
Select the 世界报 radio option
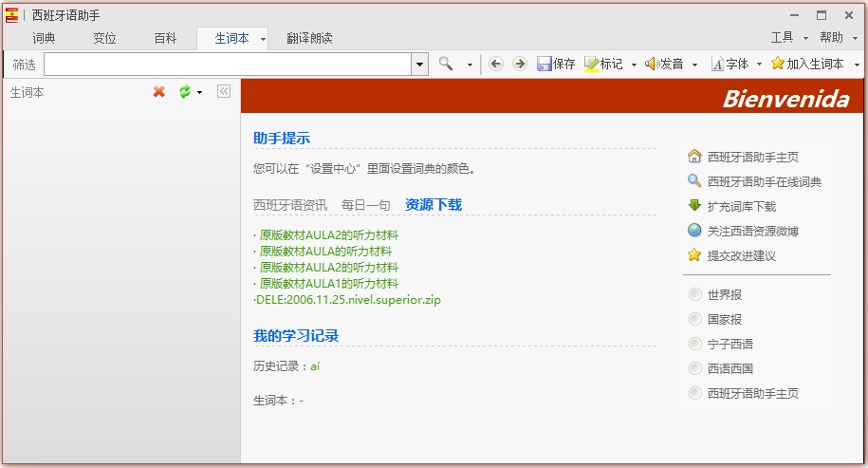click(695, 295)
